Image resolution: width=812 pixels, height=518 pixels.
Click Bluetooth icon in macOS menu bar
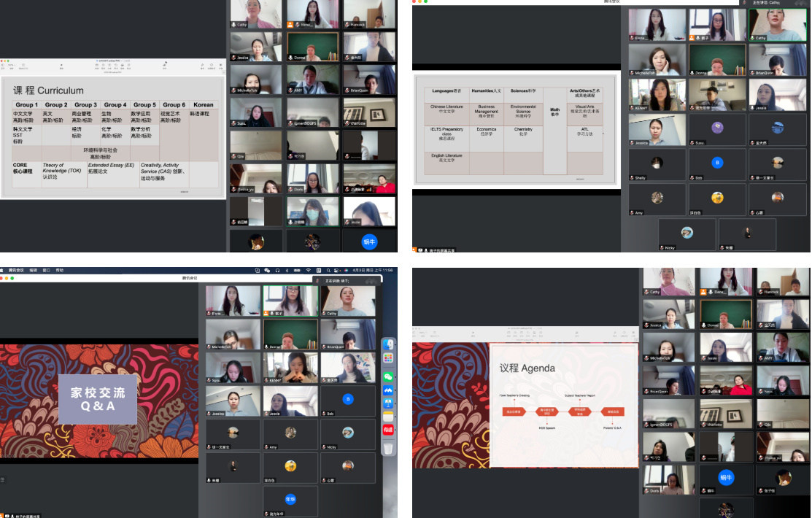pos(287,271)
